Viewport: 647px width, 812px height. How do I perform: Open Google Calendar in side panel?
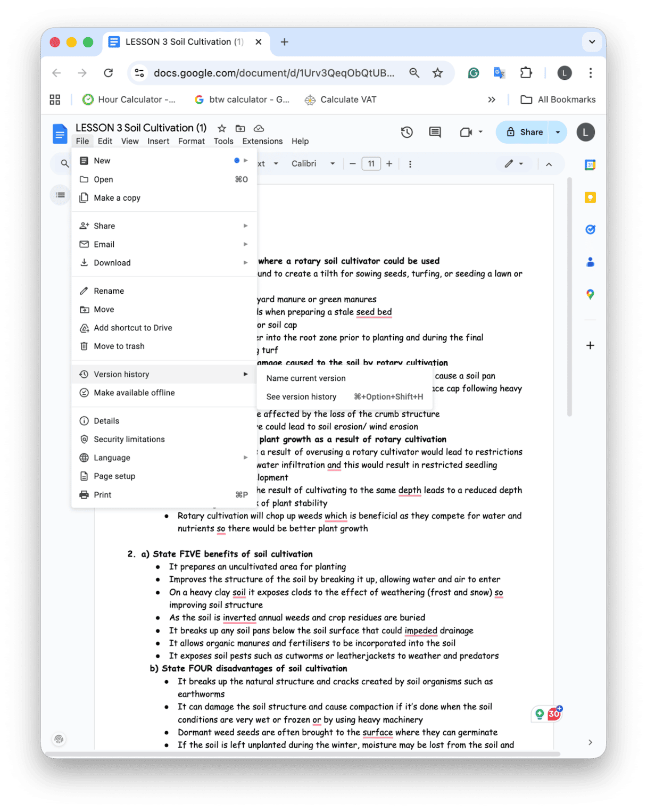pyautogui.click(x=590, y=165)
